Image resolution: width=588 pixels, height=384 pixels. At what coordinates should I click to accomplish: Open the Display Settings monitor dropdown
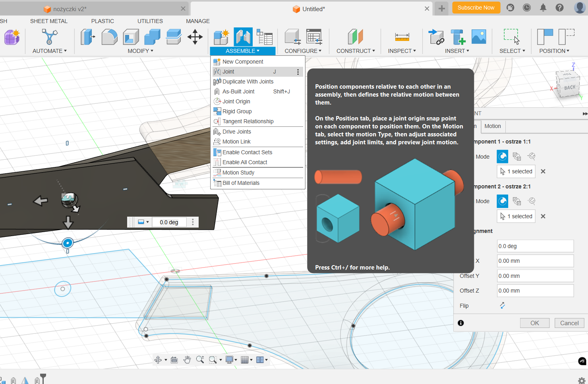coord(231,360)
